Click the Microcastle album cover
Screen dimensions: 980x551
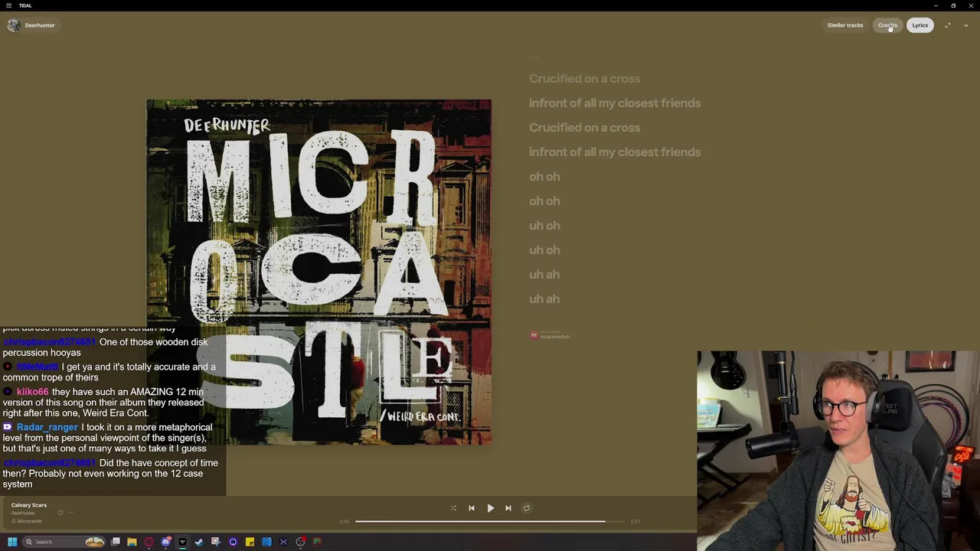click(x=318, y=272)
